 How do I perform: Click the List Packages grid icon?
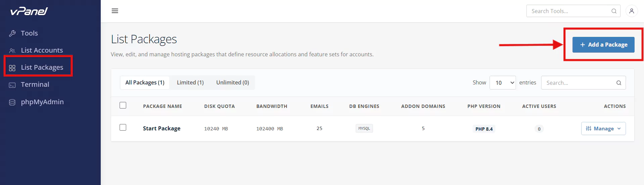point(12,68)
